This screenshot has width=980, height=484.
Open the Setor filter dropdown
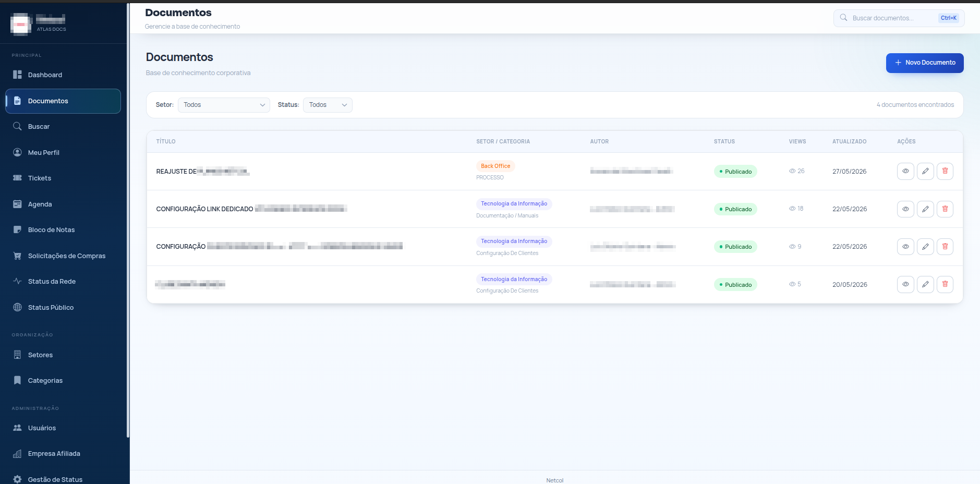[224, 105]
